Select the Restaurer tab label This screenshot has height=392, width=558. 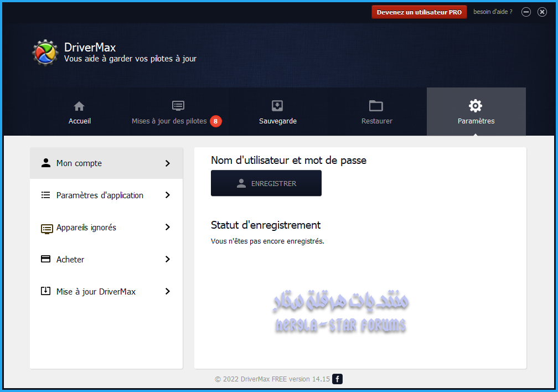point(377,121)
